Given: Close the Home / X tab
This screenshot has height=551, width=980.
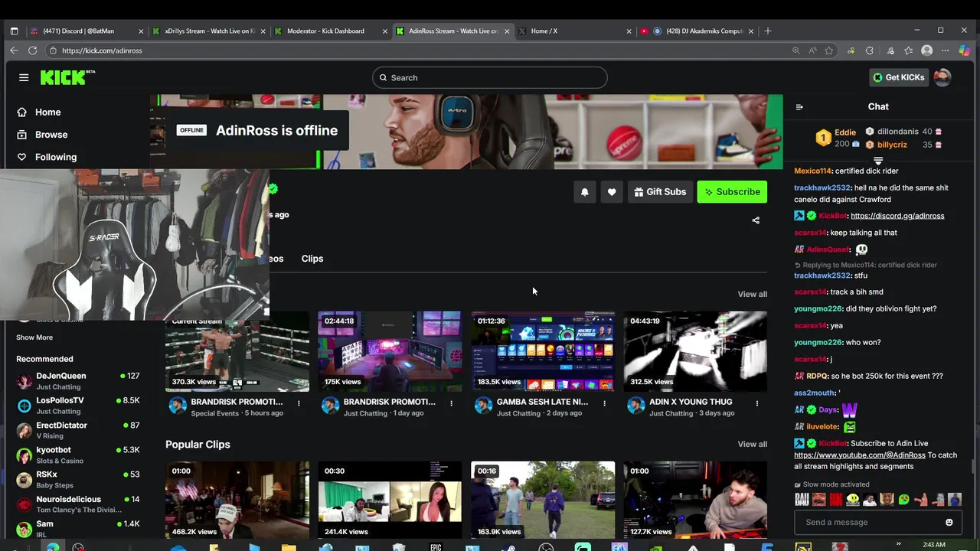Looking at the screenshot, I should point(629,31).
